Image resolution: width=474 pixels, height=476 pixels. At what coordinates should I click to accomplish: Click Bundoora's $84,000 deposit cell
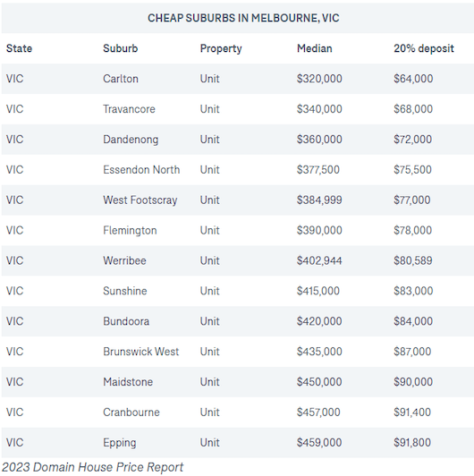(x=413, y=321)
